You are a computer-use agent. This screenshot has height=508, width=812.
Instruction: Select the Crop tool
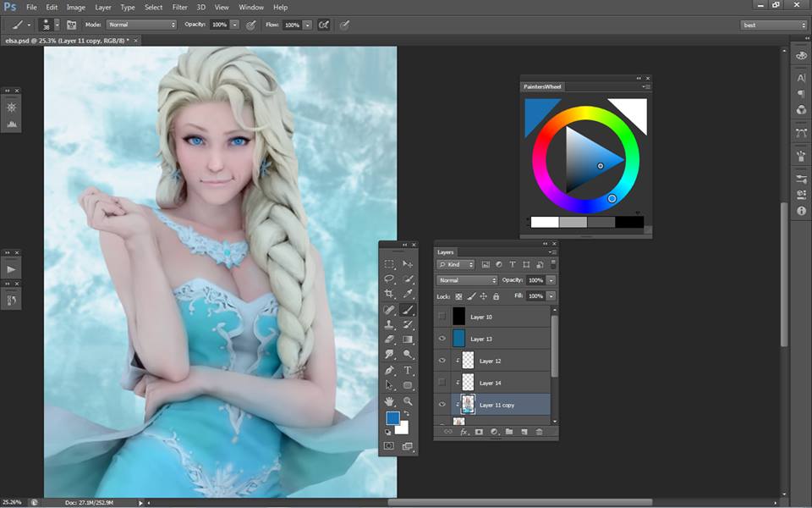389,294
